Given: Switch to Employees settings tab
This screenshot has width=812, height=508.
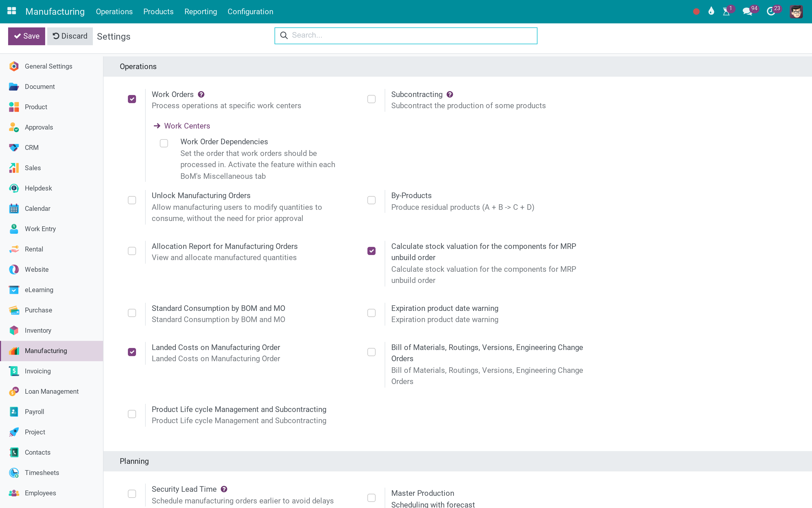Looking at the screenshot, I should pos(51,493).
